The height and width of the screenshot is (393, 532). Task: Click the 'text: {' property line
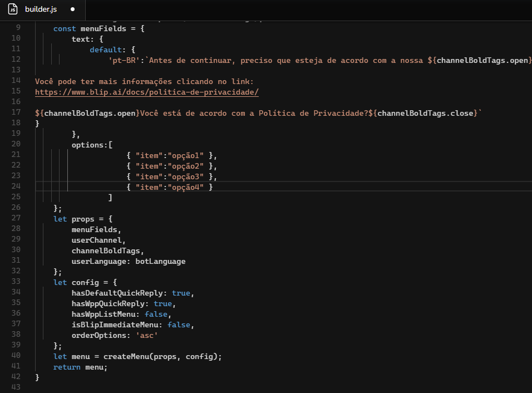[87, 39]
